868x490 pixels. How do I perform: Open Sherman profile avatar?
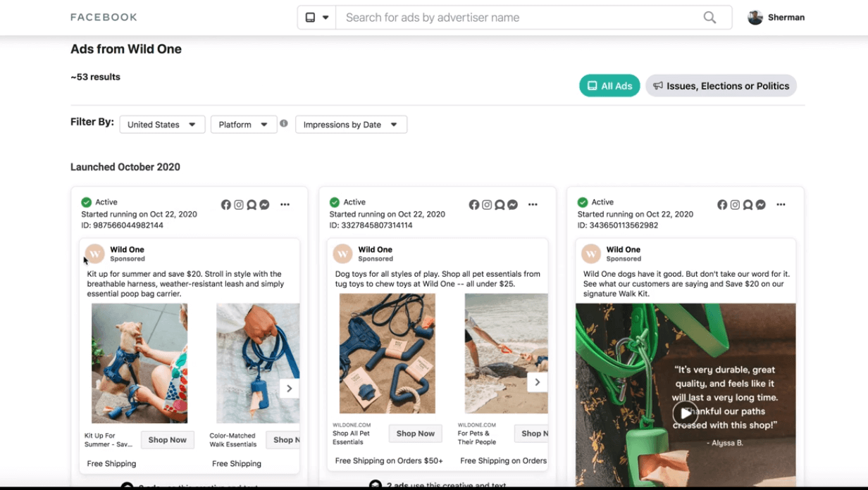(x=755, y=18)
